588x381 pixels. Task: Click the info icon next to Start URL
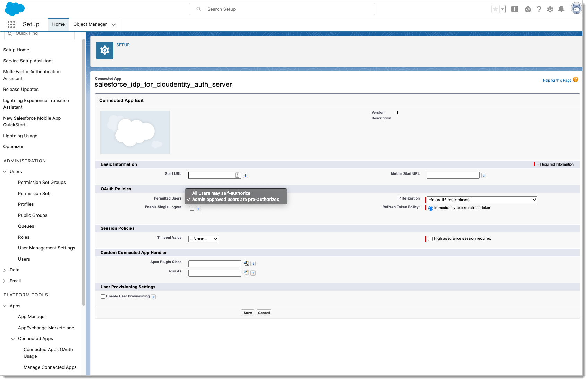(x=246, y=176)
